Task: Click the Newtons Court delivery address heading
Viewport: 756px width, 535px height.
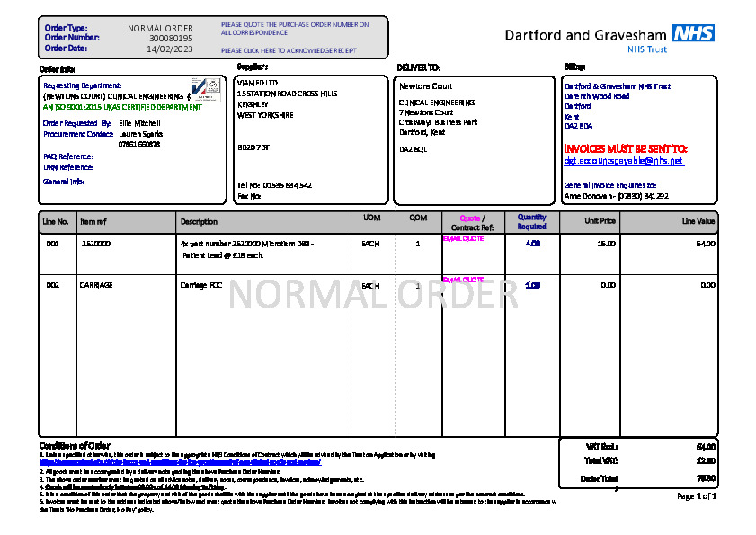Action: pyautogui.click(x=425, y=86)
